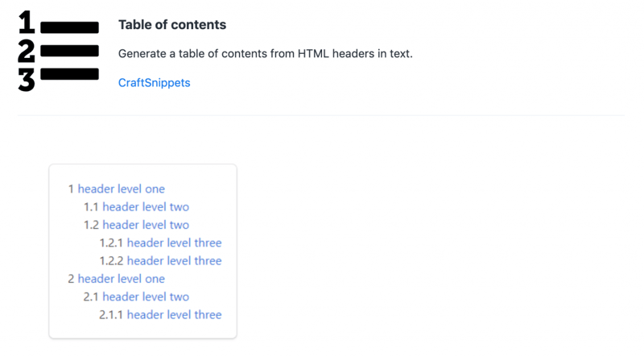Click the large digit 3 in the plugin icon

coord(27,80)
